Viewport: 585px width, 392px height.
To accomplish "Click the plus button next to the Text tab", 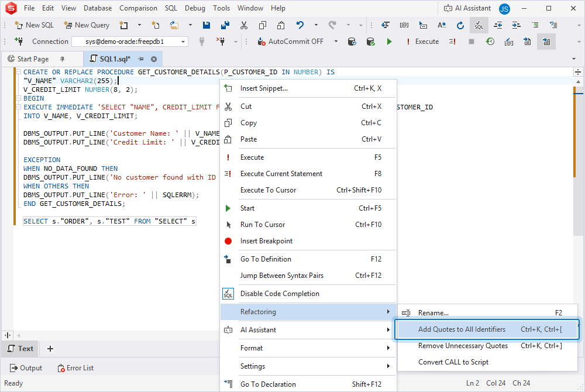I will coord(50,348).
